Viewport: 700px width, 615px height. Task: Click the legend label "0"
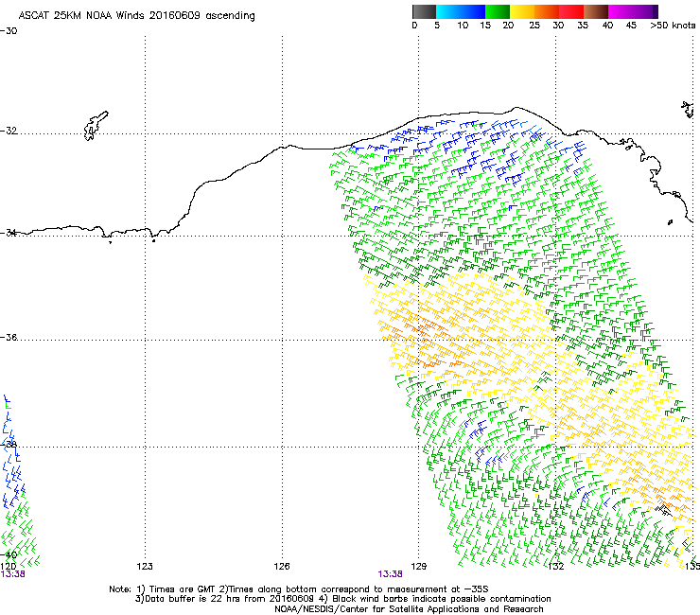coord(414,26)
